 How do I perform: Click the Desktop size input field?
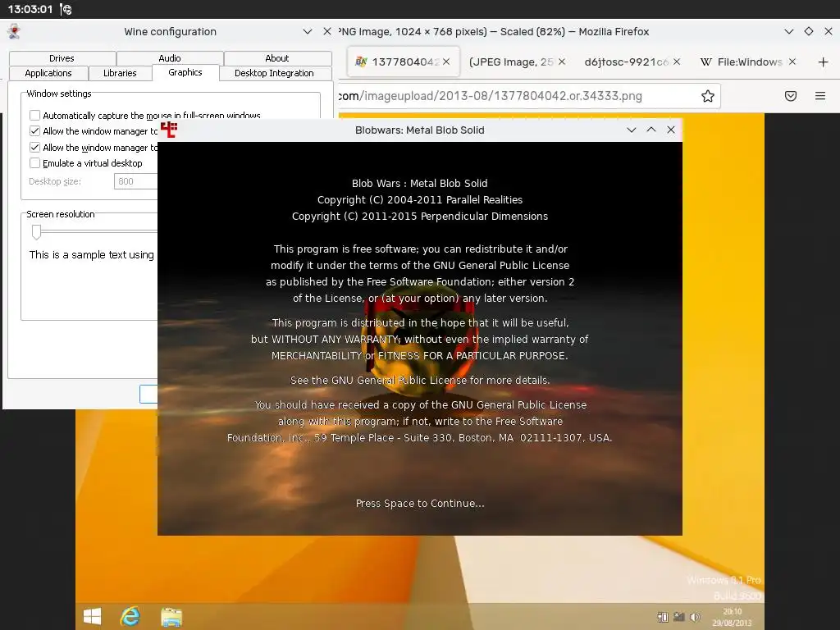[136, 181]
